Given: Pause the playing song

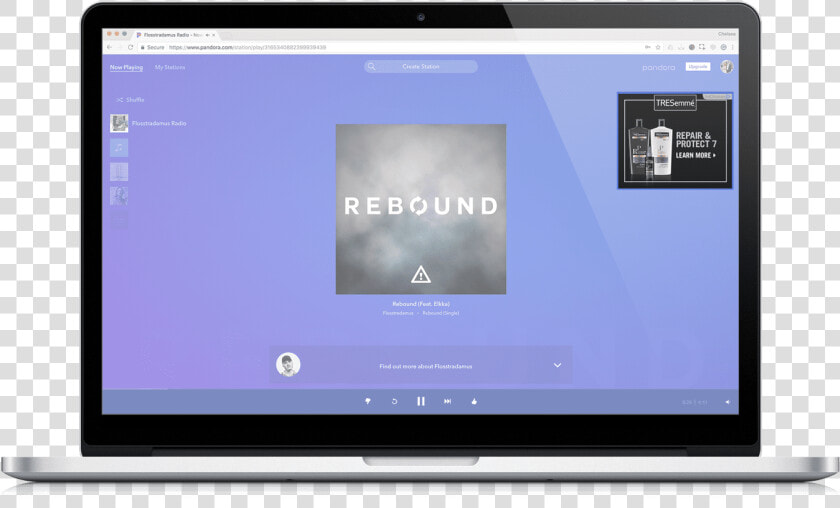Looking at the screenshot, I should pos(421,401).
